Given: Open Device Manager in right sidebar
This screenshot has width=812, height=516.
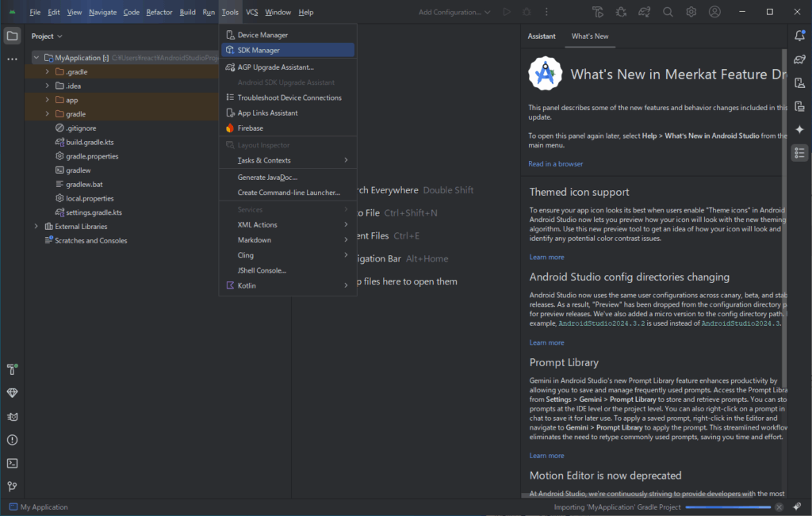Looking at the screenshot, I should 799,82.
